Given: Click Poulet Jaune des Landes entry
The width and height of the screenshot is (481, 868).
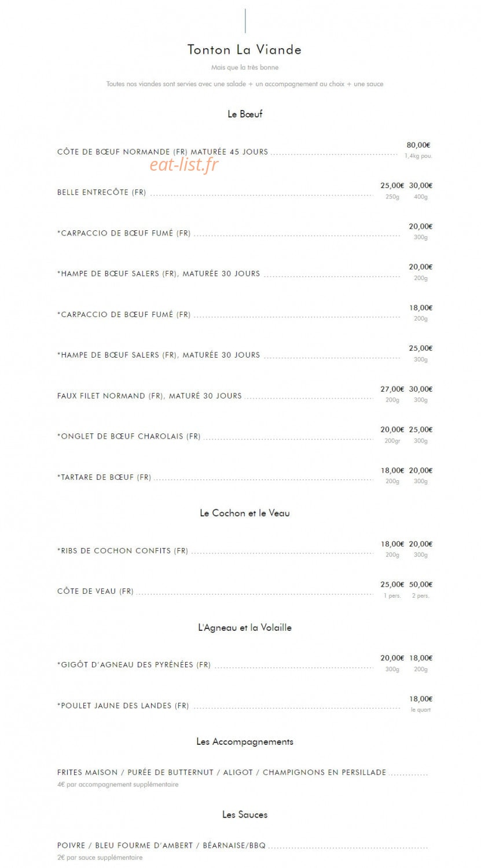Looking at the screenshot, I should (123, 706).
